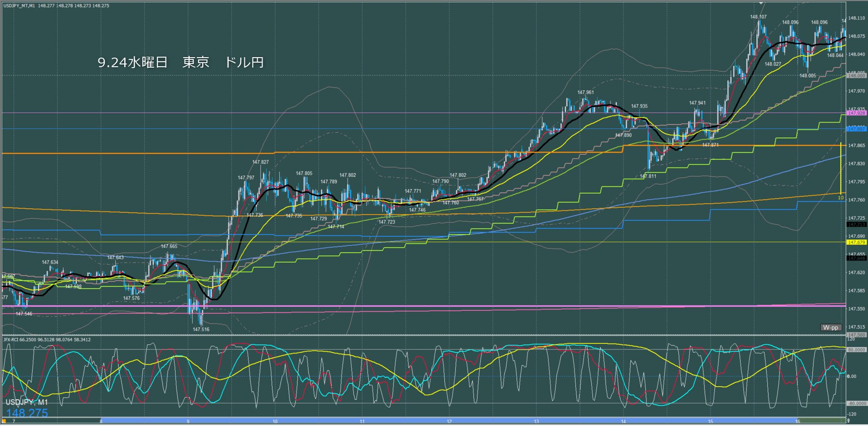Select the blue 147.897 price level tag
The width and height of the screenshot is (868, 426).
tap(856, 129)
